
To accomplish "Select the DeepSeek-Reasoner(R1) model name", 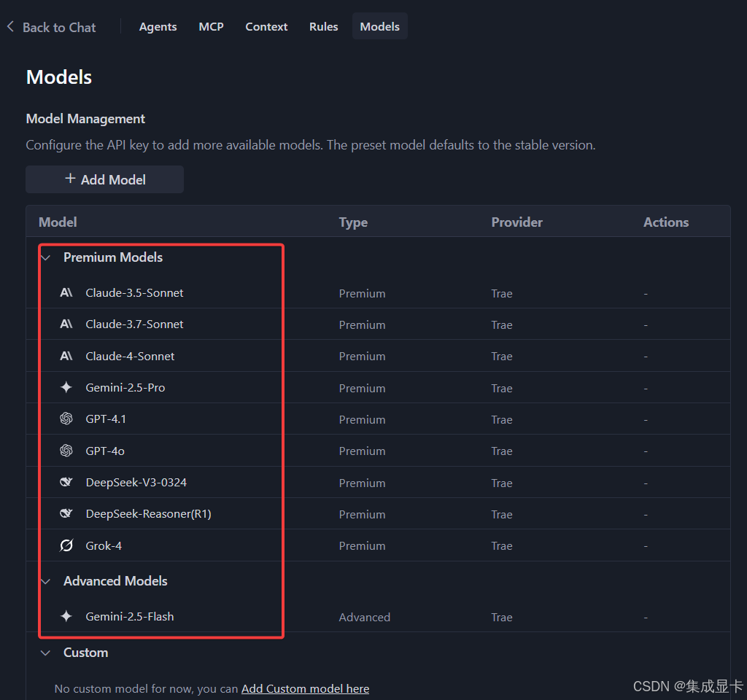I will pyautogui.click(x=149, y=514).
